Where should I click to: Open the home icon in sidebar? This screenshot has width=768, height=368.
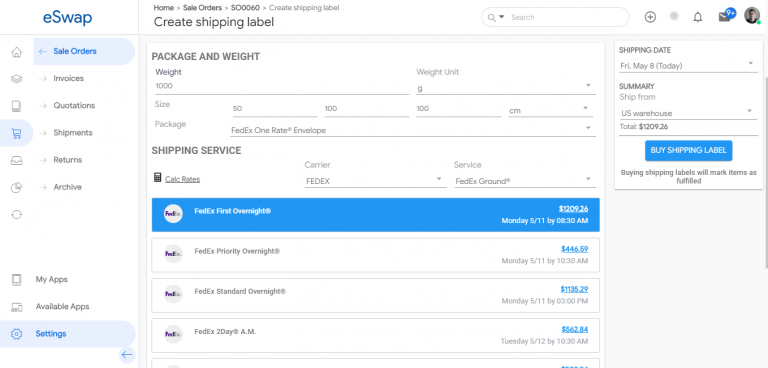17,52
